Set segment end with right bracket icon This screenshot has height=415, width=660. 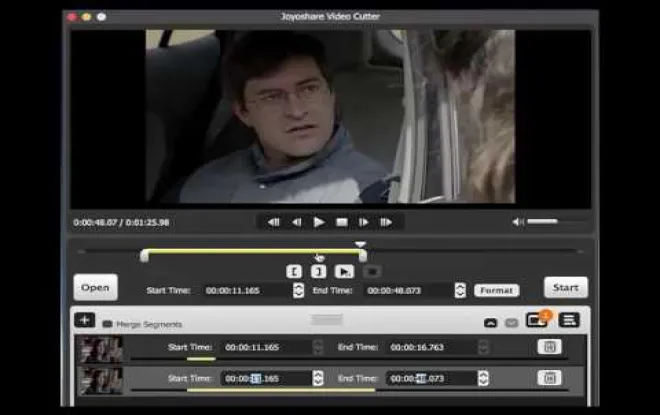319,271
